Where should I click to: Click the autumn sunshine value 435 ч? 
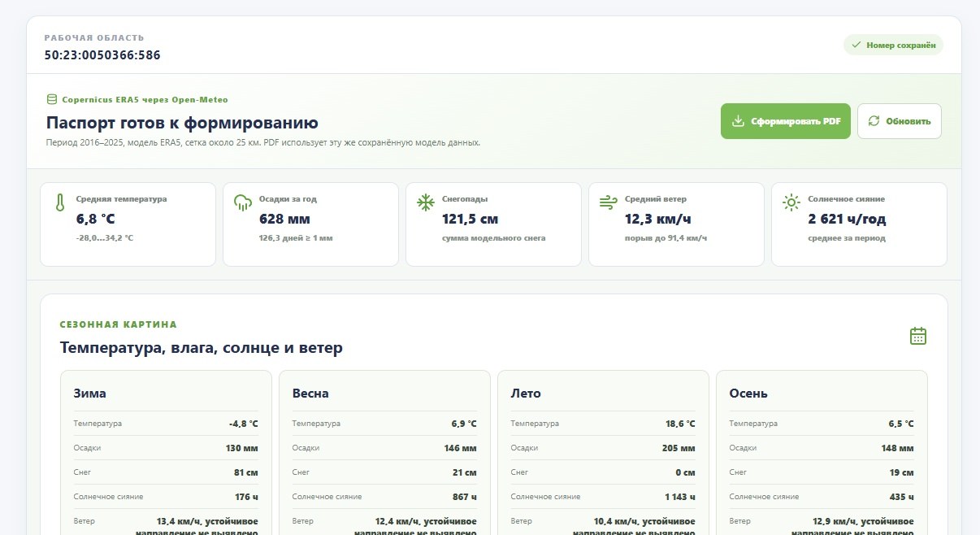click(x=902, y=497)
